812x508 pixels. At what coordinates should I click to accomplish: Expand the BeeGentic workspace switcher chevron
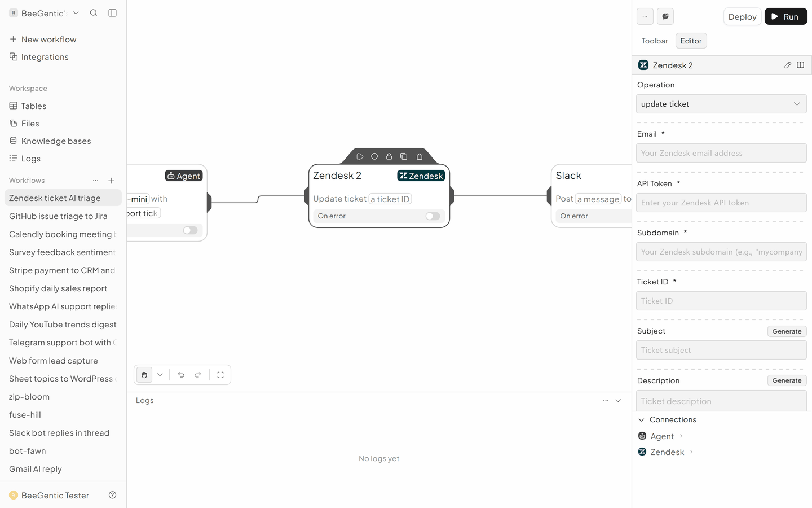click(x=76, y=13)
